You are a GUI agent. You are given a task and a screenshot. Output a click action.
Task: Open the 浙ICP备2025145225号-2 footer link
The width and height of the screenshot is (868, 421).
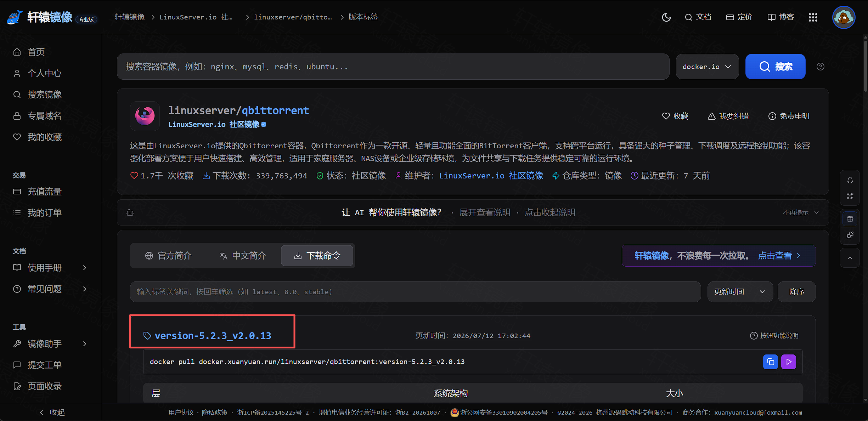coord(273,413)
